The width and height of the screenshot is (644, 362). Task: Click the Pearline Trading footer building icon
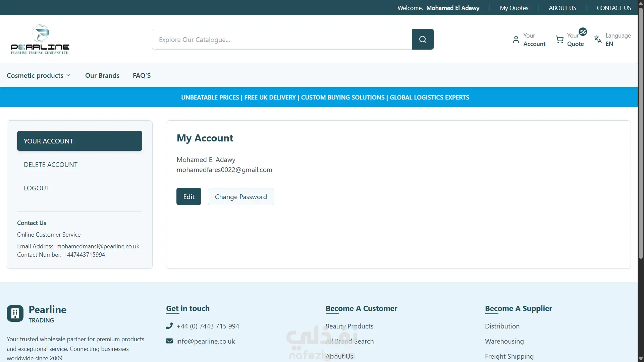click(x=15, y=313)
